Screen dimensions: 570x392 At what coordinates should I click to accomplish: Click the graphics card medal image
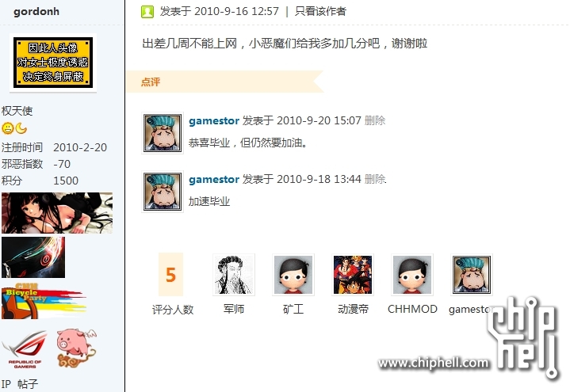tap(33, 257)
